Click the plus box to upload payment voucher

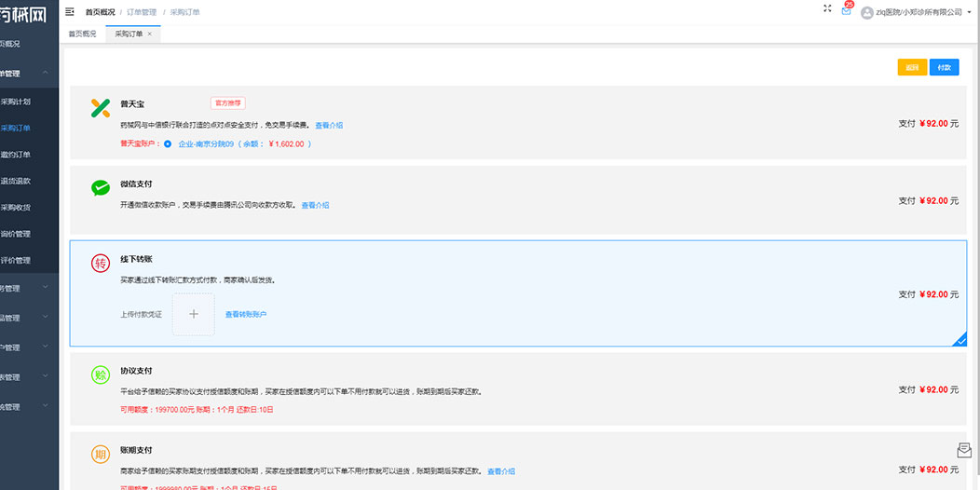point(194,314)
